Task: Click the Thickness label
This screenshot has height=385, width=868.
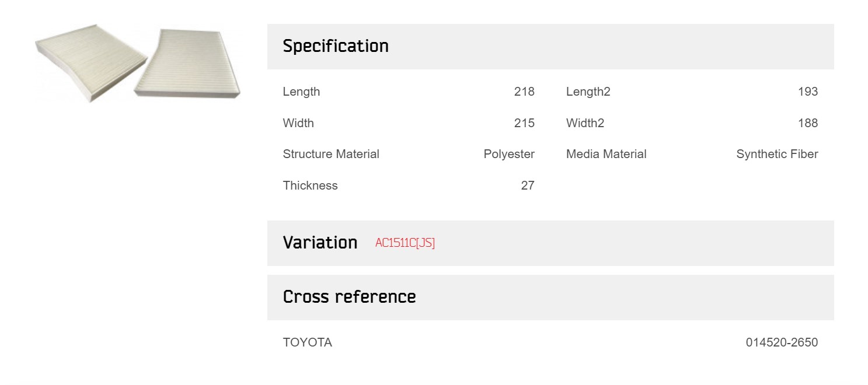Action: [x=311, y=185]
